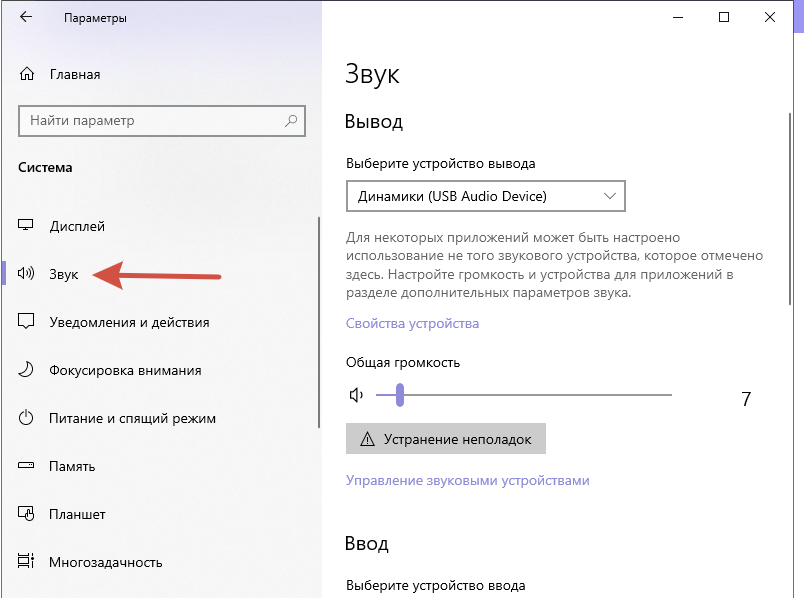Open Свойства устройства link

tap(412, 323)
